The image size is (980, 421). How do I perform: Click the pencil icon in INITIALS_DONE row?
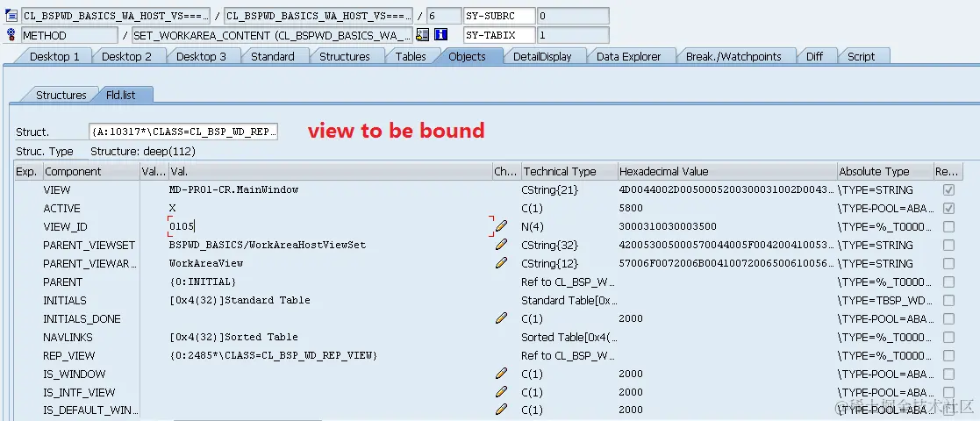click(x=501, y=318)
